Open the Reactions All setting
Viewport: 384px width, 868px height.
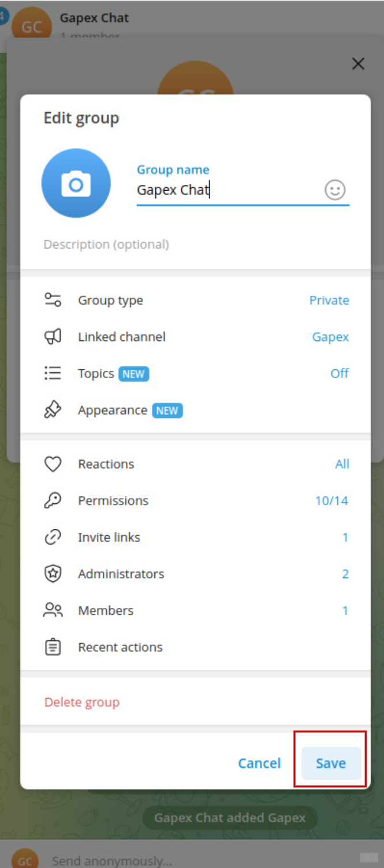pyautogui.click(x=342, y=464)
